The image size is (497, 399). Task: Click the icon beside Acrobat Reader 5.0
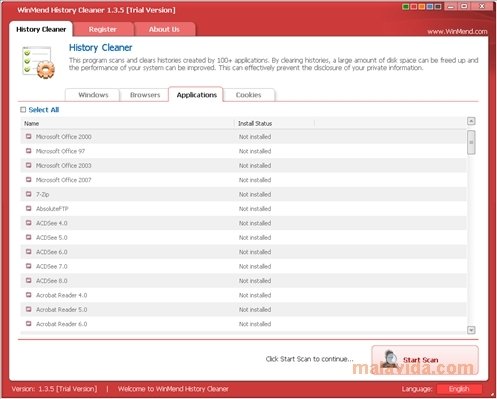click(29, 309)
